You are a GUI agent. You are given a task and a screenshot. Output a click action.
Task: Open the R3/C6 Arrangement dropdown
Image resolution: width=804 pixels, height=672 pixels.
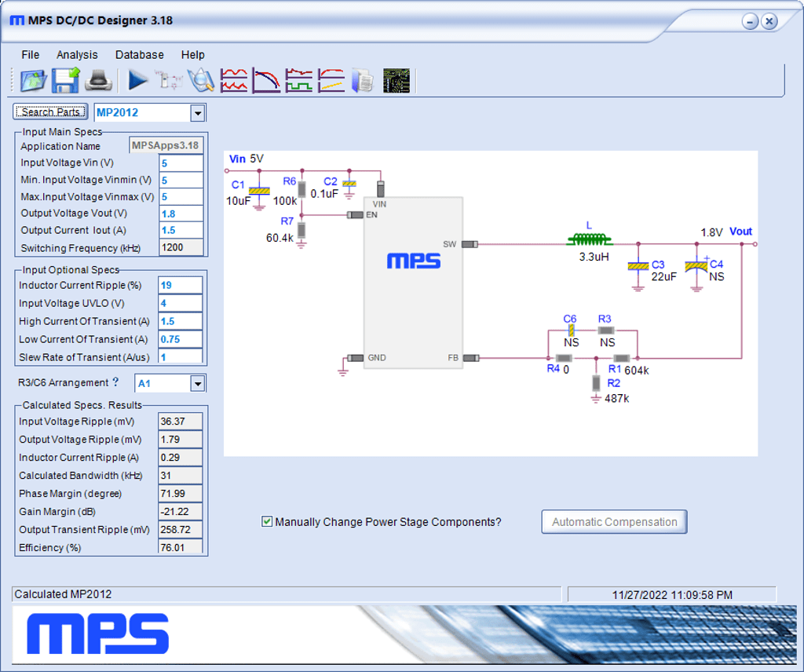point(197,383)
